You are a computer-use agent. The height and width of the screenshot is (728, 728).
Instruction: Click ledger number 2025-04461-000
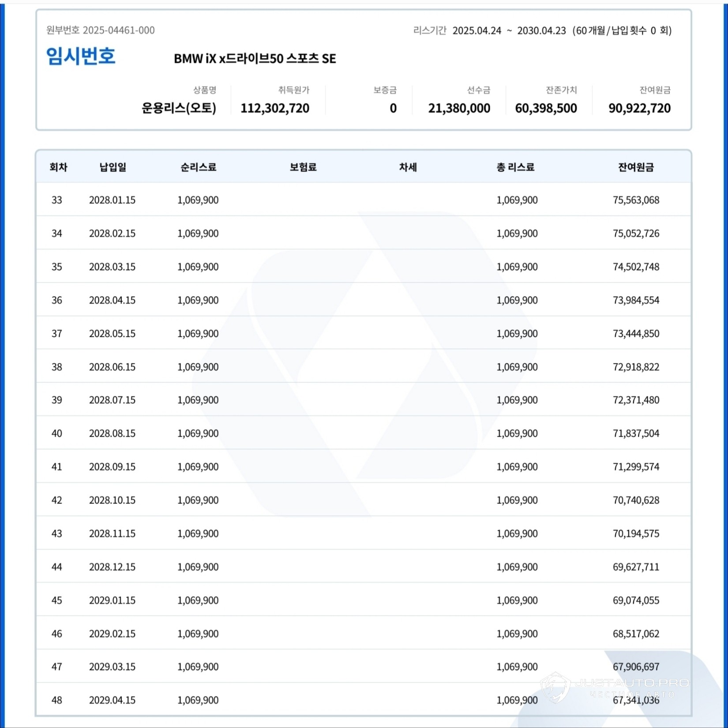pyautogui.click(x=119, y=30)
